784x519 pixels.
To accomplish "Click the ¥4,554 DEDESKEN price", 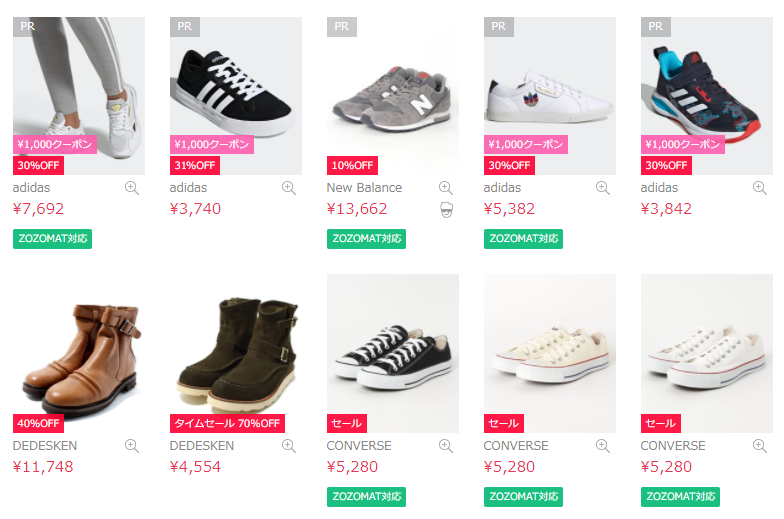I will coord(195,467).
